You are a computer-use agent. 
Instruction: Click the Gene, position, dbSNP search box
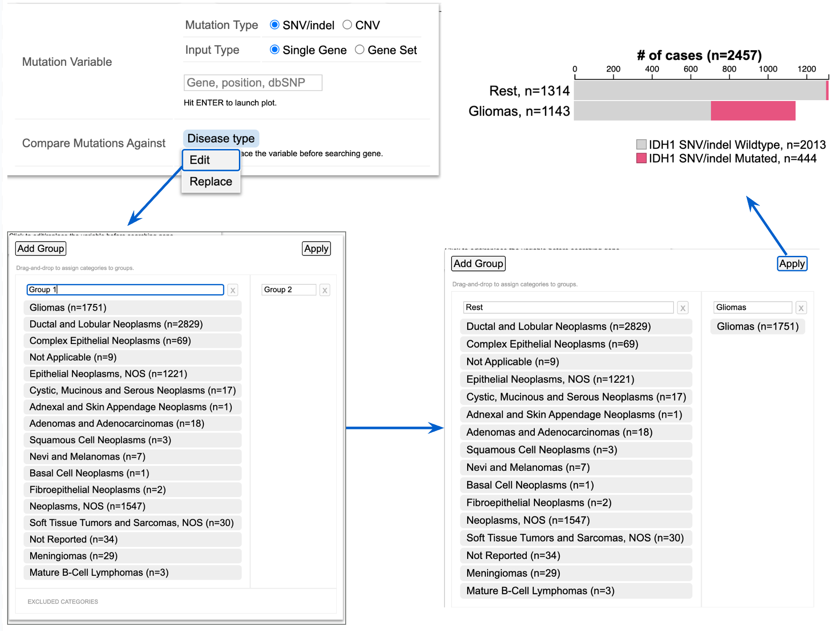[253, 83]
